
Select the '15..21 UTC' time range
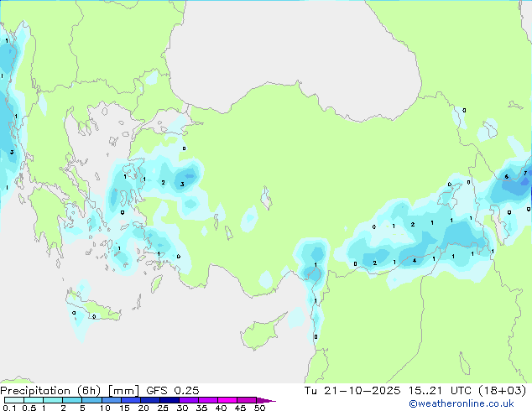(x=440, y=391)
